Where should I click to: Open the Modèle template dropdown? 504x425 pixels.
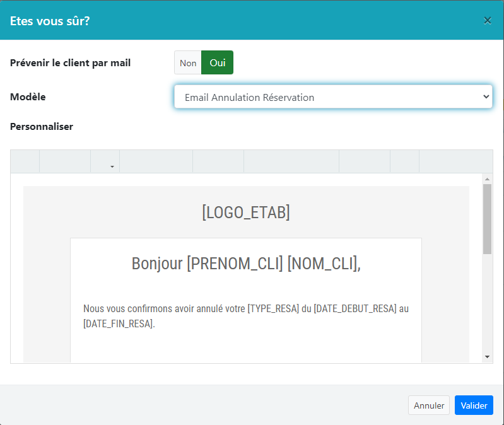(333, 97)
